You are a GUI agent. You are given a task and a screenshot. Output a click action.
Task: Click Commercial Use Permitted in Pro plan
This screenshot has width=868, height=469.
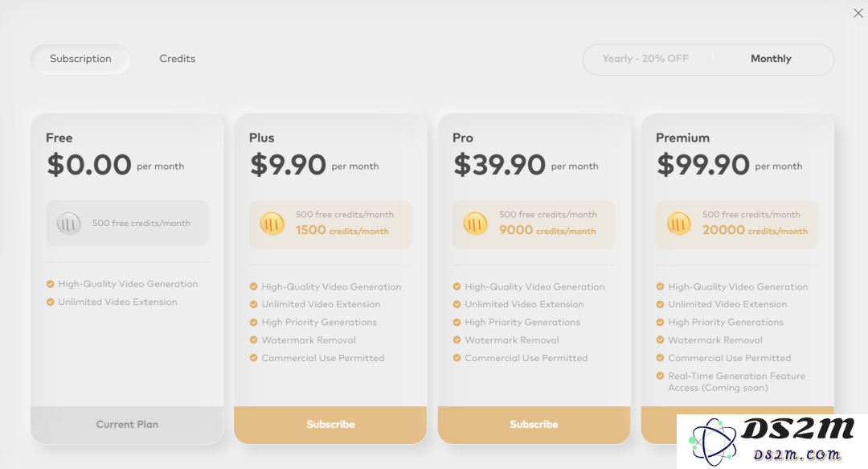pos(526,358)
